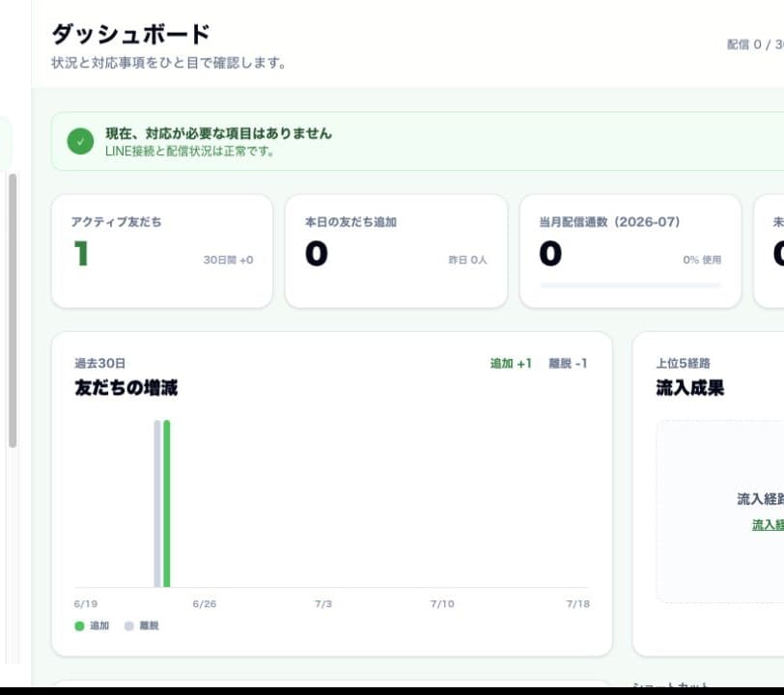Click the 6/26 axis label

pos(205,604)
